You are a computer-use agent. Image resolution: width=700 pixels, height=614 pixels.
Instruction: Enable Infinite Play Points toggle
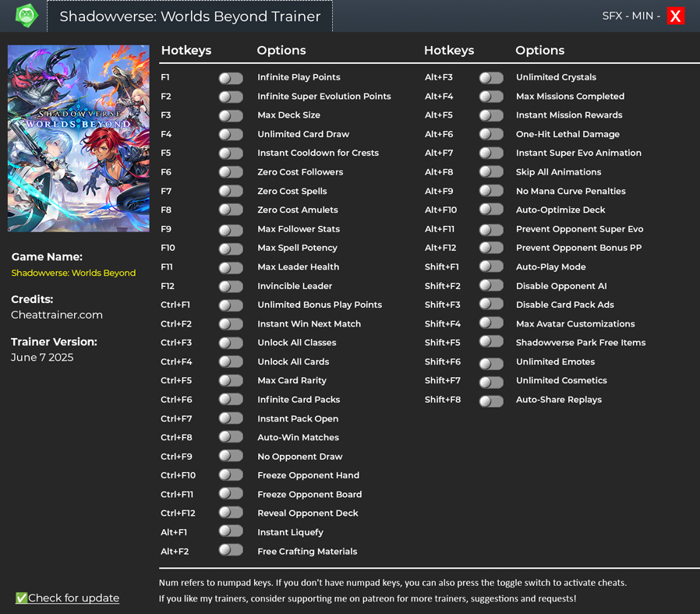(231, 78)
